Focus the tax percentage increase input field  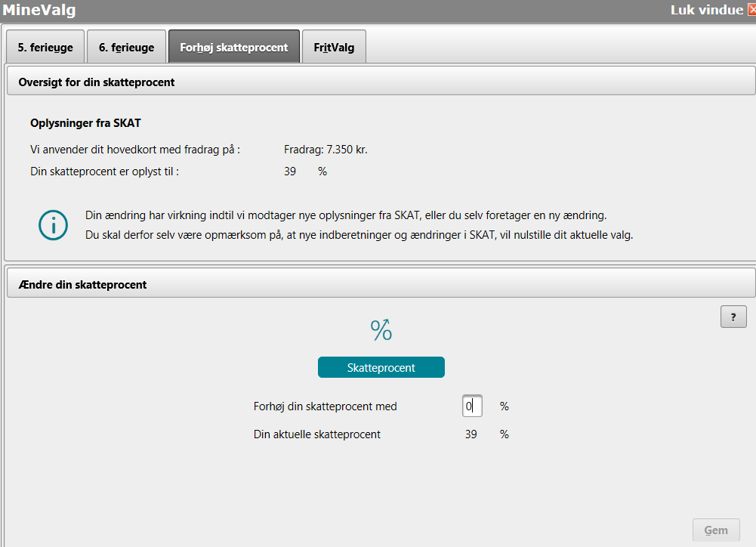coord(472,406)
